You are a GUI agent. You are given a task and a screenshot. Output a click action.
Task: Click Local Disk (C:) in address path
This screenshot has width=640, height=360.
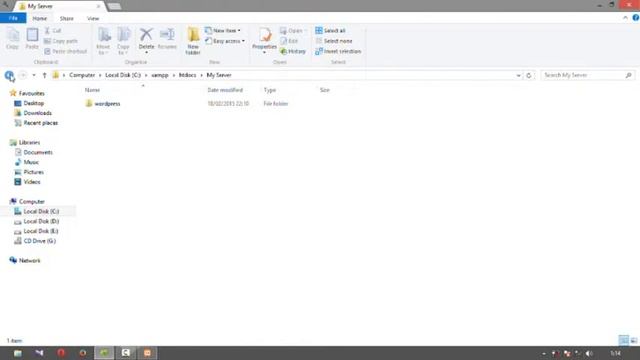tap(123, 75)
